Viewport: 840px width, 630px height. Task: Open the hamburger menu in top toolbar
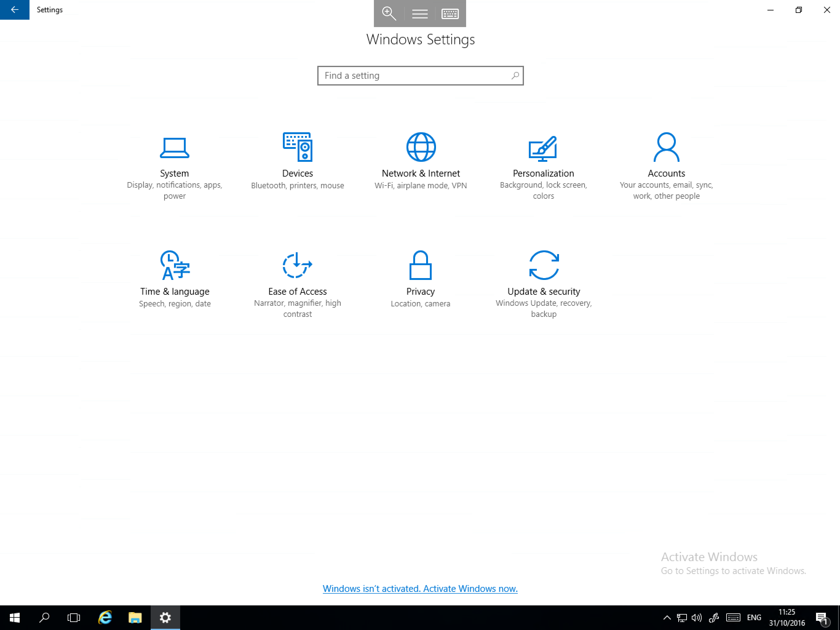point(420,14)
